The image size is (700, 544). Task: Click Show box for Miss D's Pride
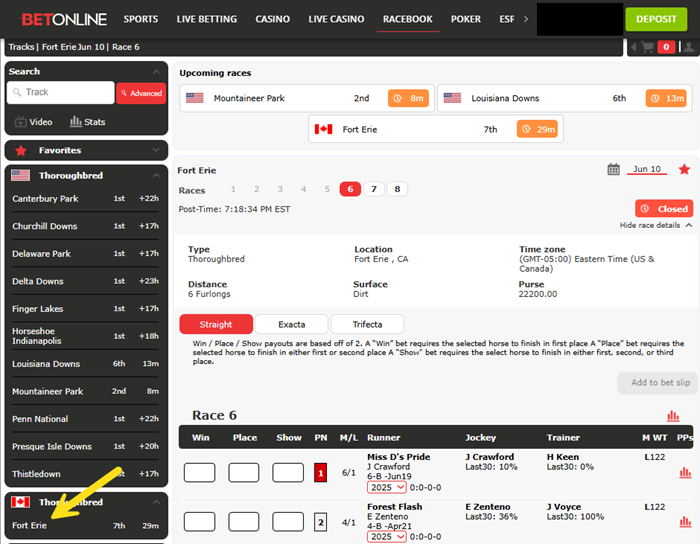click(288, 473)
